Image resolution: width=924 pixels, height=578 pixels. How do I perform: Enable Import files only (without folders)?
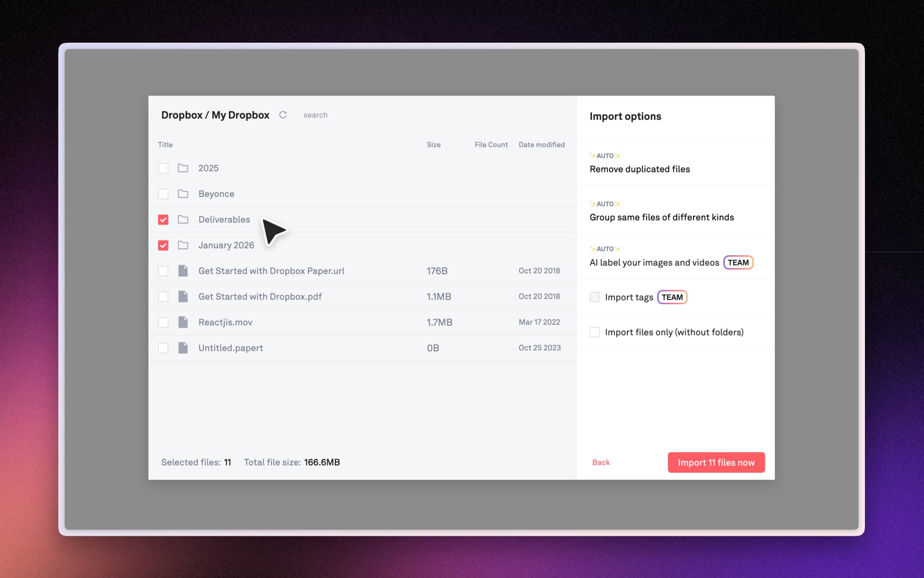tap(594, 332)
